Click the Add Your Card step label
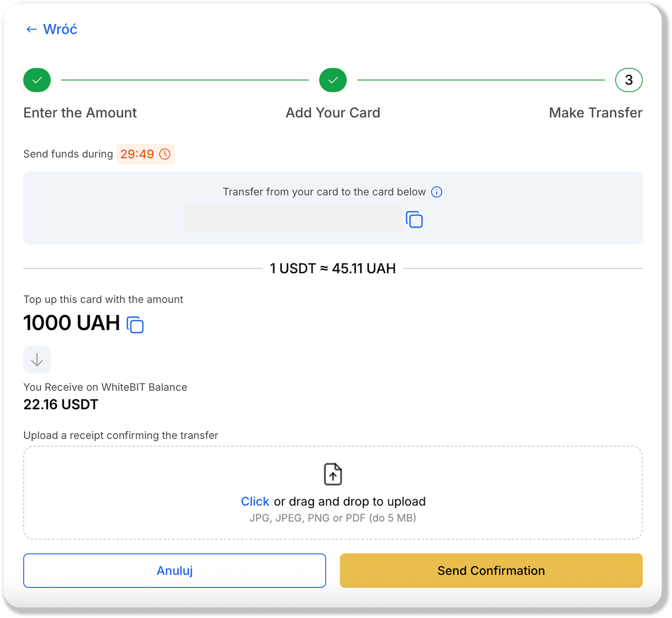This screenshot has width=672, height=618. [333, 113]
